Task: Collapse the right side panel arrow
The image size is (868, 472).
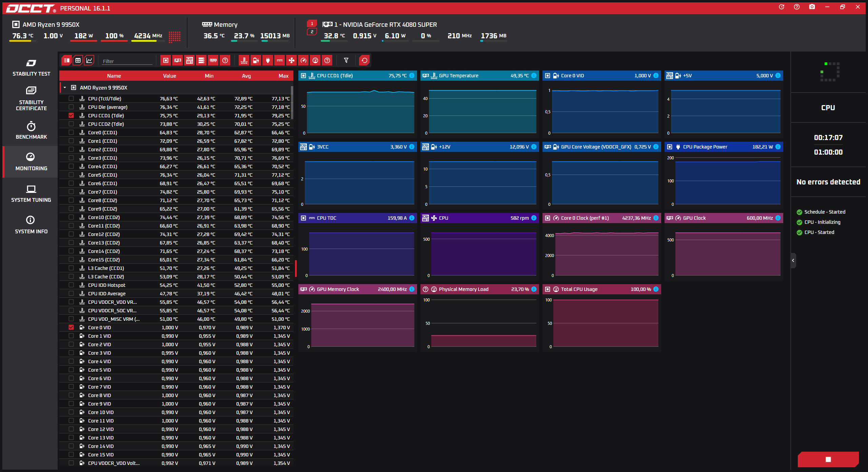Action: 793,260
